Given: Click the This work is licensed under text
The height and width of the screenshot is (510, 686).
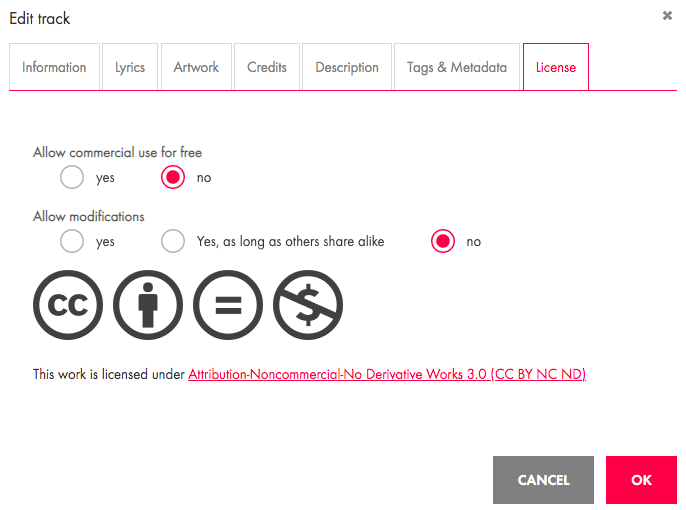Looking at the screenshot, I should pyautogui.click(x=109, y=374).
